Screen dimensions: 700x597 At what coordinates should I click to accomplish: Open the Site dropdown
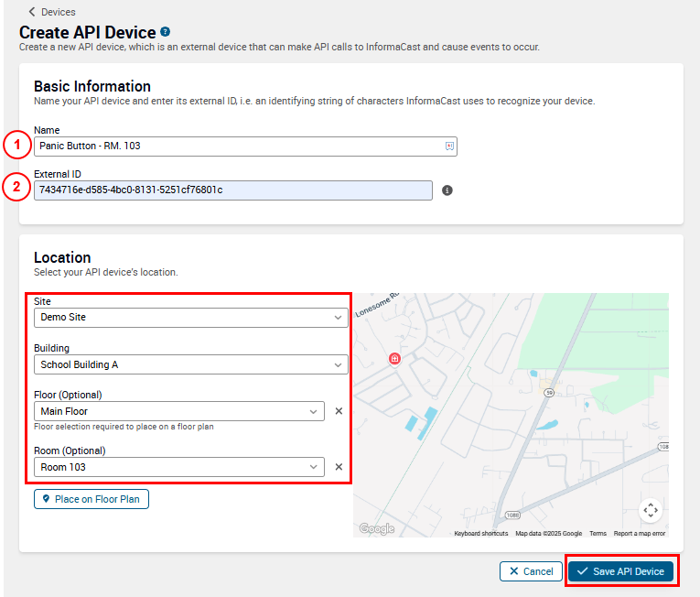190,318
